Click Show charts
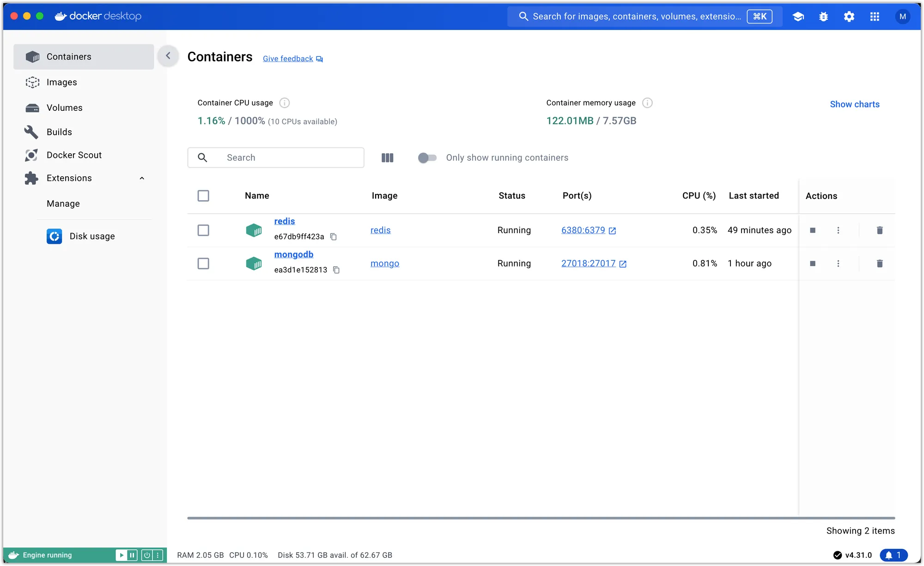The height and width of the screenshot is (566, 924). pos(855,104)
